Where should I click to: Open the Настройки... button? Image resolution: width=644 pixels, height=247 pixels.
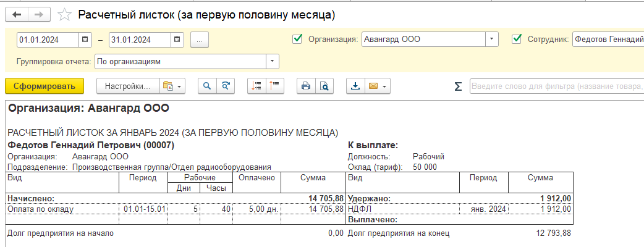128,86
